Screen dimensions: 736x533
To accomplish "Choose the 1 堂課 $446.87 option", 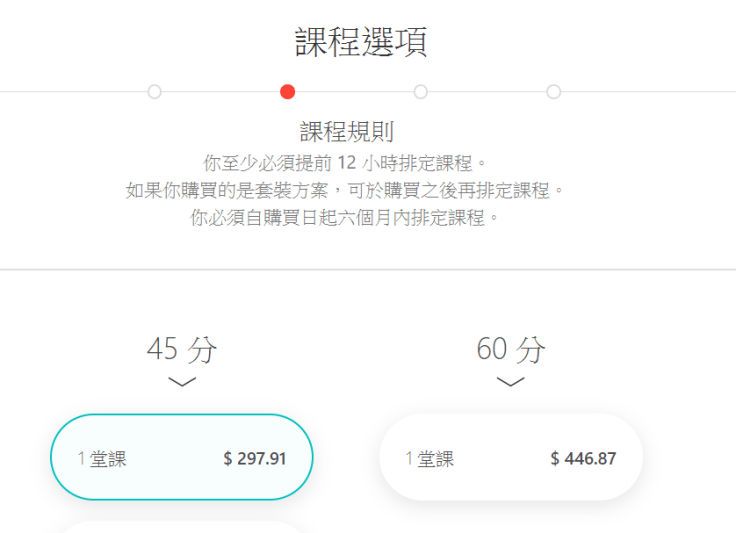I will tap(511, 458).
